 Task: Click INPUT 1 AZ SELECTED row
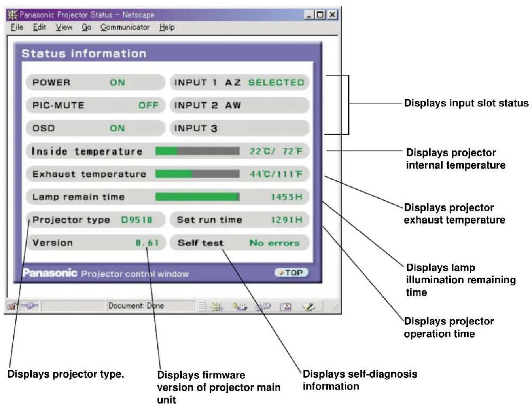pyautogui.click(x=239, y=82)
